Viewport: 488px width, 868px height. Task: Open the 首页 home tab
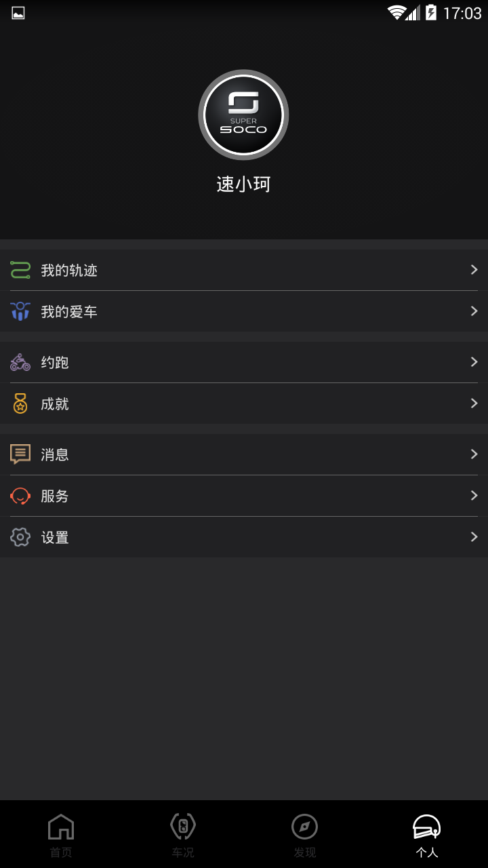[x=61, y=835]
